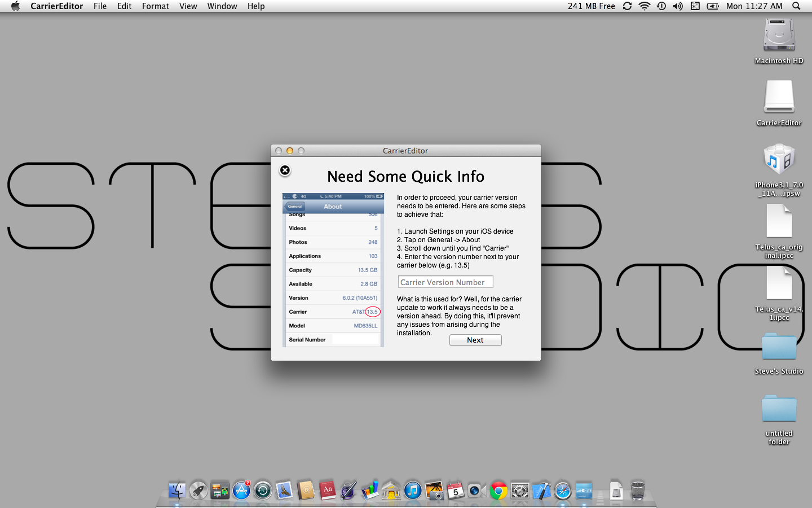Open iTunes in the Dock
The image size is (812, 508).
pos(413,491)
